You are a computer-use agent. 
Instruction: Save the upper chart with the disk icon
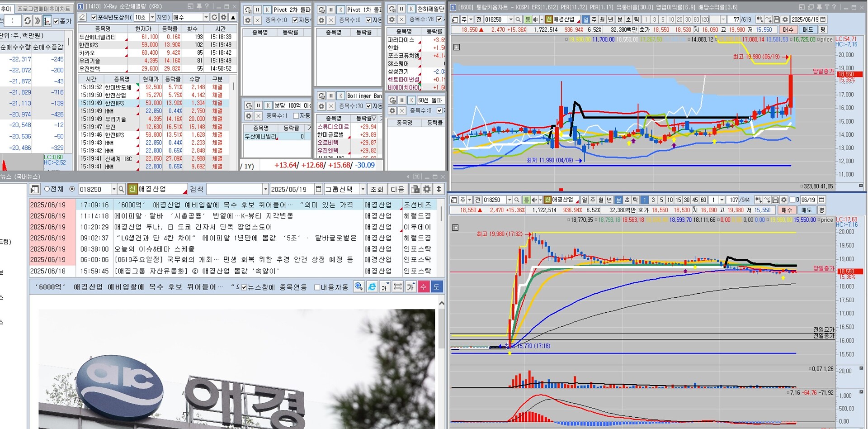tap(777, 19)
